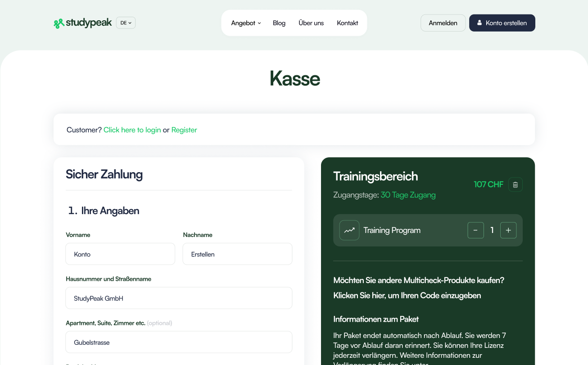
Task: Click the 30 Tage Zugang text
Action: pyautogui.click(x=408, y=195)
